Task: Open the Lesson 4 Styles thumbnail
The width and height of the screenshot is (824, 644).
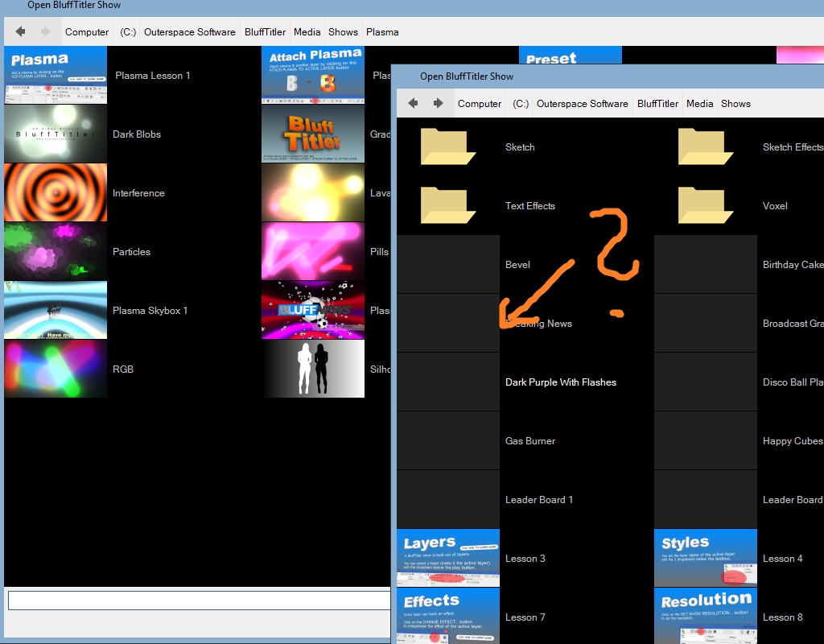Action: tap(706, 558)
